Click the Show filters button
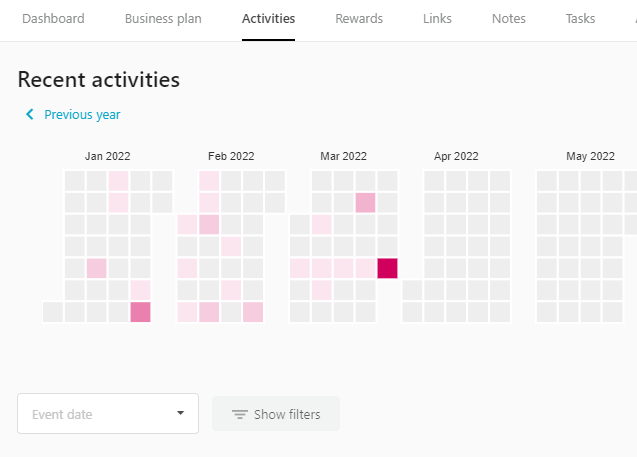 [276, 414]
